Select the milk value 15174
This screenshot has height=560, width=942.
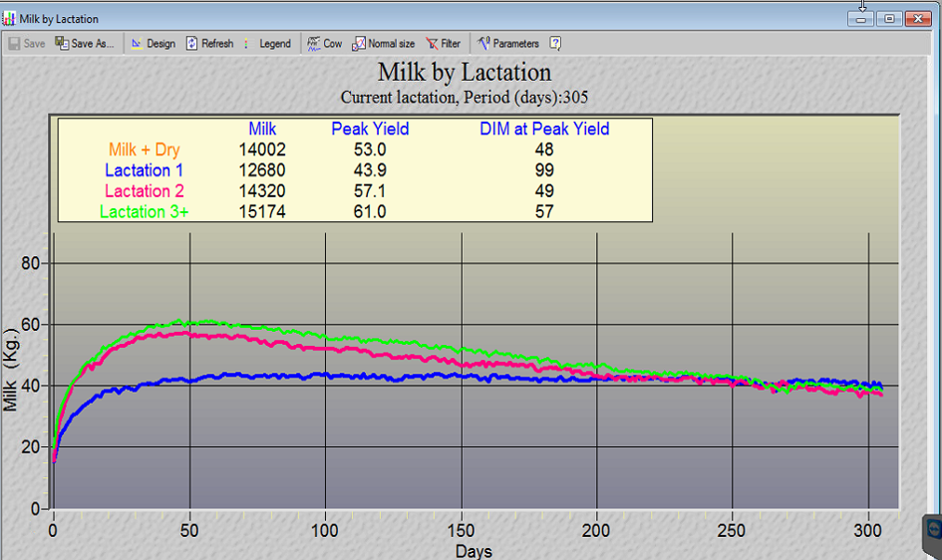[262, 212]
